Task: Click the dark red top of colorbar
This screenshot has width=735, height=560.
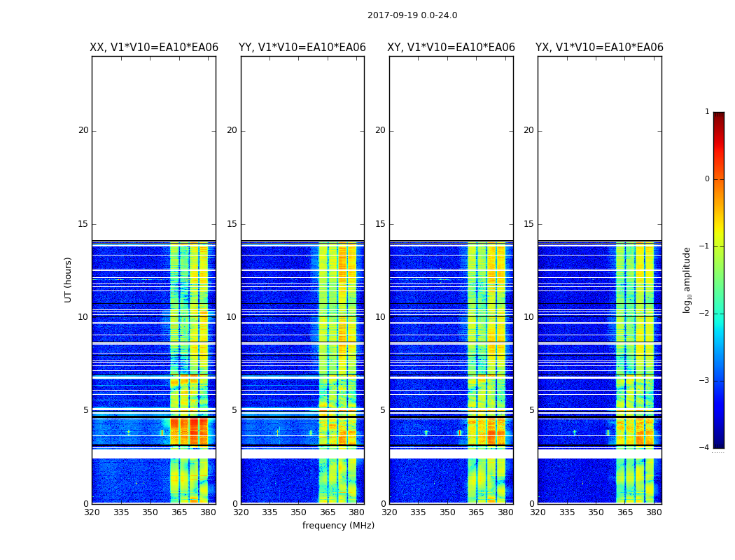Action: coord(718,116)
